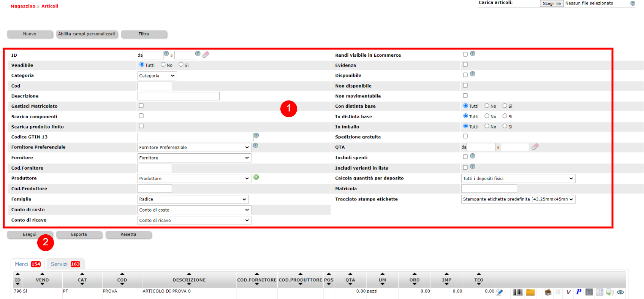Screen dimensions: 644x299
Task: Open the Categoria dropdown
Action: (157, 76)
